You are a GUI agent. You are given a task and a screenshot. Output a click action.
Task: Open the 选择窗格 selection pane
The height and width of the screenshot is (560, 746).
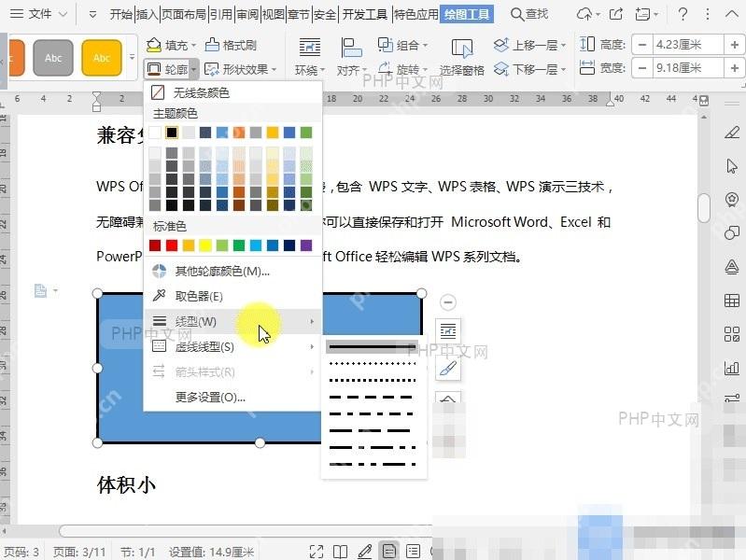coord(461,58)
